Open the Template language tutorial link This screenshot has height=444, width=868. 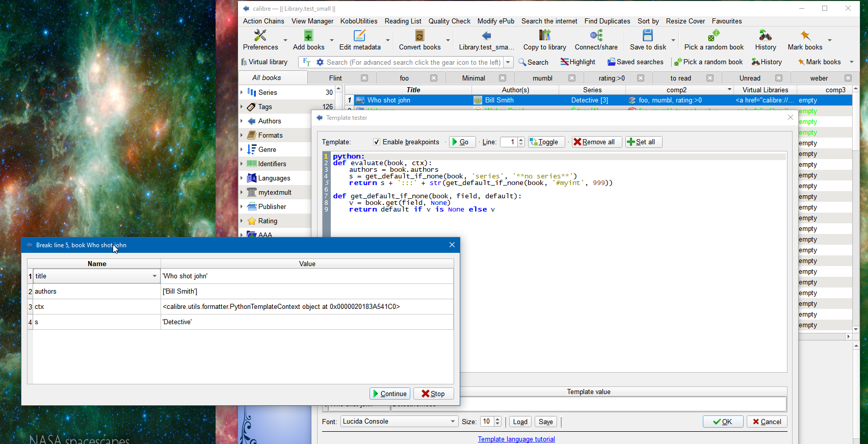pyautogui.click(x=516, y=439)
